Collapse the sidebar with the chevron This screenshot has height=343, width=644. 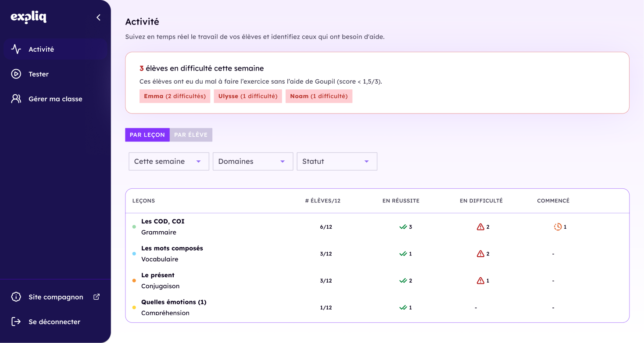coord(98,18)
